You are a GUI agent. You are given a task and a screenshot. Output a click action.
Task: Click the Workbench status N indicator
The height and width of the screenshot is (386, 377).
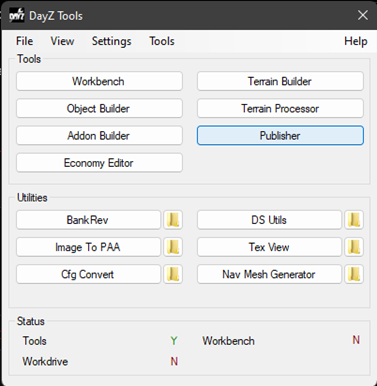356,340
